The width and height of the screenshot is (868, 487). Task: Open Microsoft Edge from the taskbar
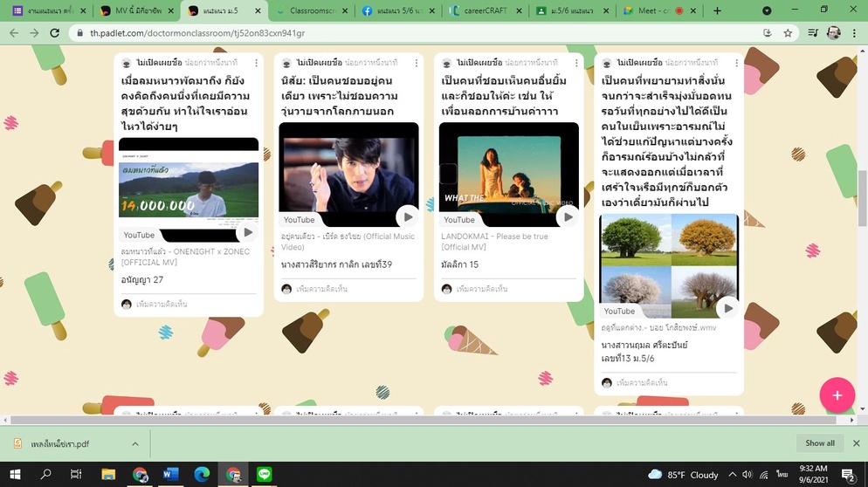pos(202,474)
